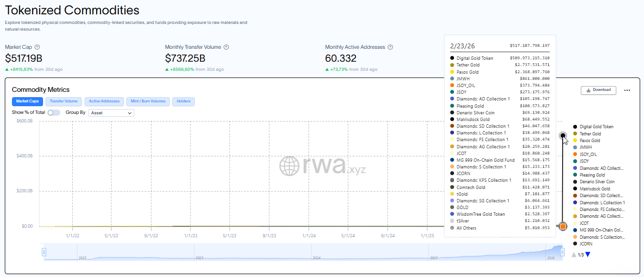
Task: Click the gray up-arrow legend pagination icon
Action: tap(574, 254)
